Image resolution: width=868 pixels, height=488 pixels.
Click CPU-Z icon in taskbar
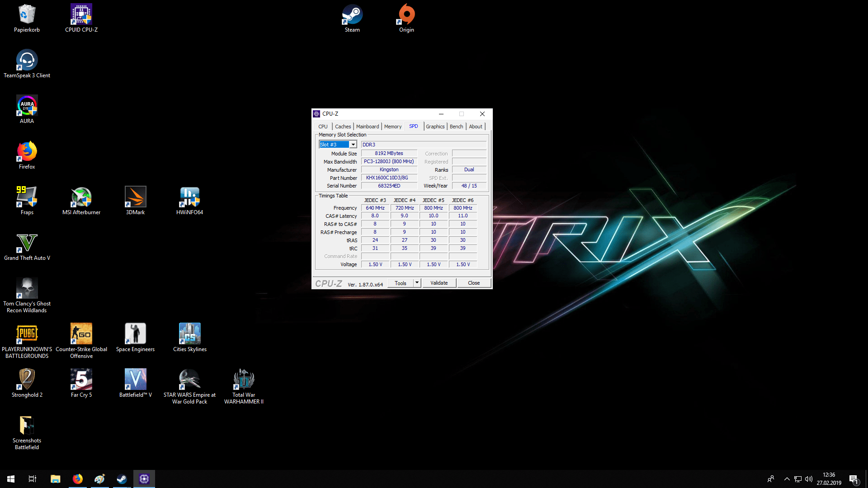click(x=144, y=479)
